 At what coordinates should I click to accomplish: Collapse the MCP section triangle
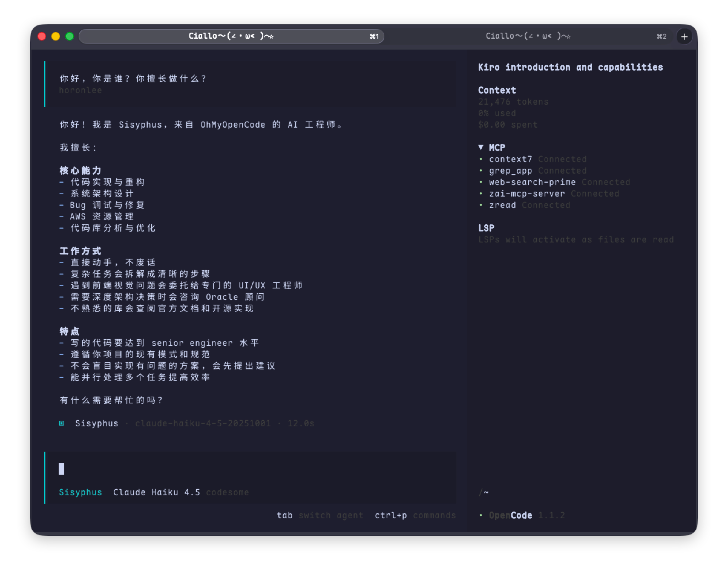tap(480, 147)
